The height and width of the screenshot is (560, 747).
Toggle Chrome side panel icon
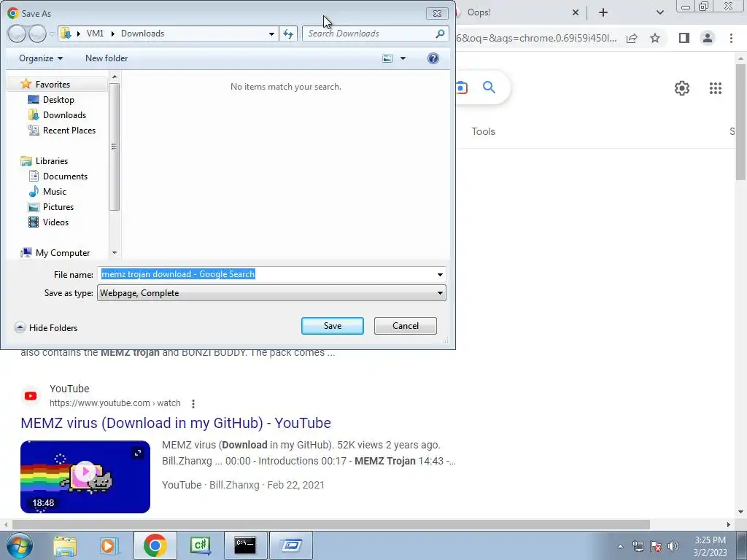click(684, 38)
